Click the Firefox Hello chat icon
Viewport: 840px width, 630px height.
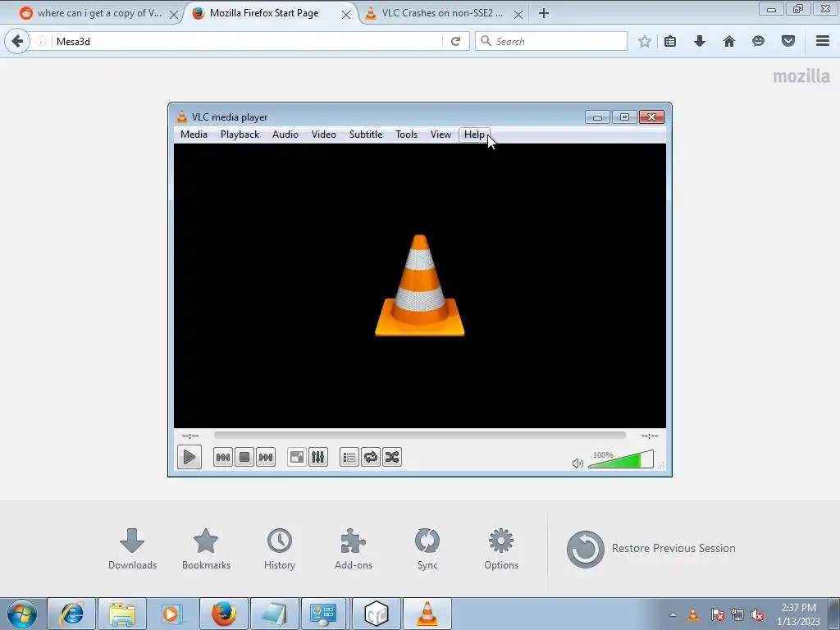point(758,41)
